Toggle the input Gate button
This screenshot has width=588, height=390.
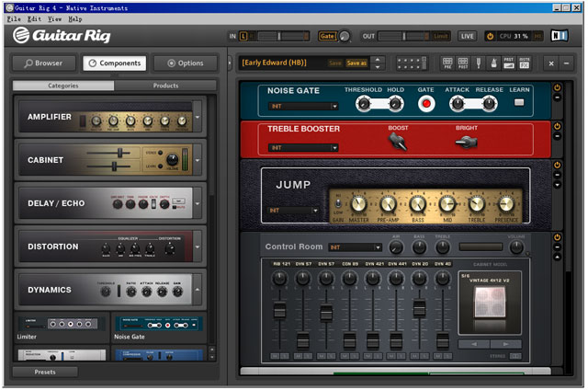pos(327,36)
